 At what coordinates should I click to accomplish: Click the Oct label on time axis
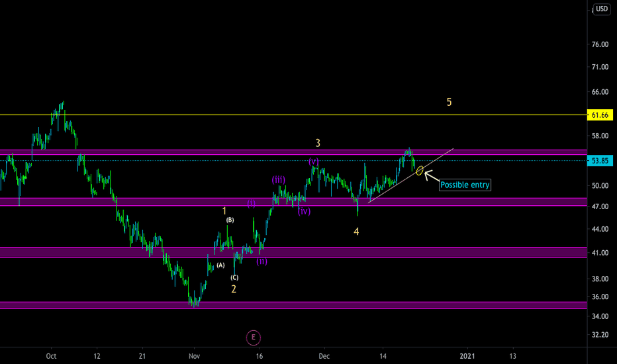pyautogui.click(x=51, y=356)
